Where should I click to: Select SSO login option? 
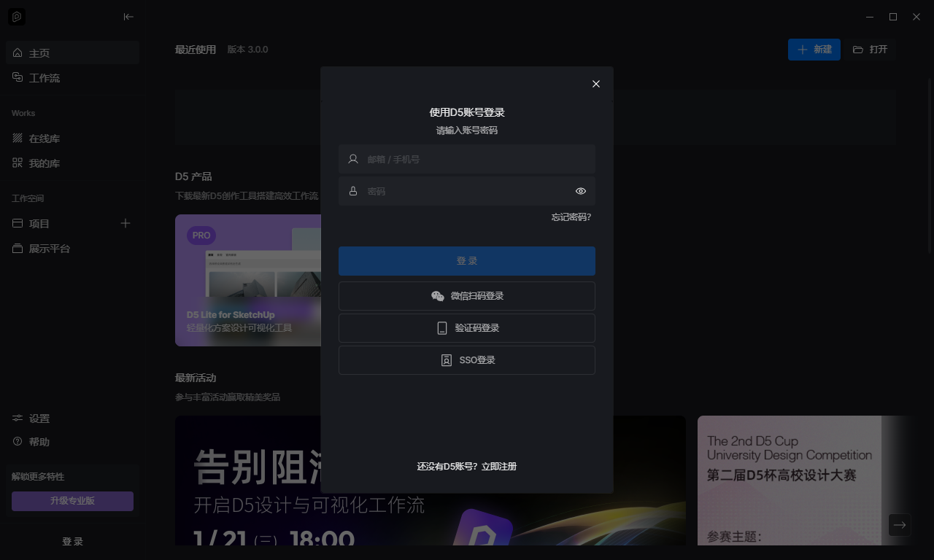coord(467,360)
